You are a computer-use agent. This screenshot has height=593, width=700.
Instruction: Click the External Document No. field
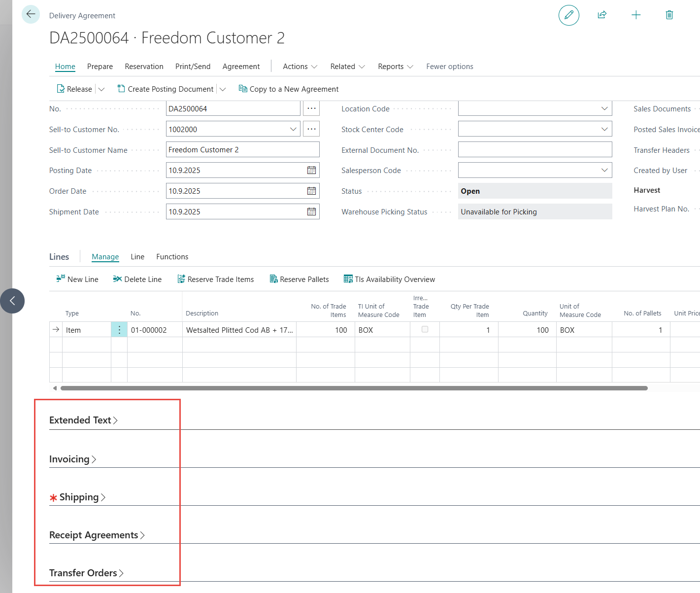(534, 150)
